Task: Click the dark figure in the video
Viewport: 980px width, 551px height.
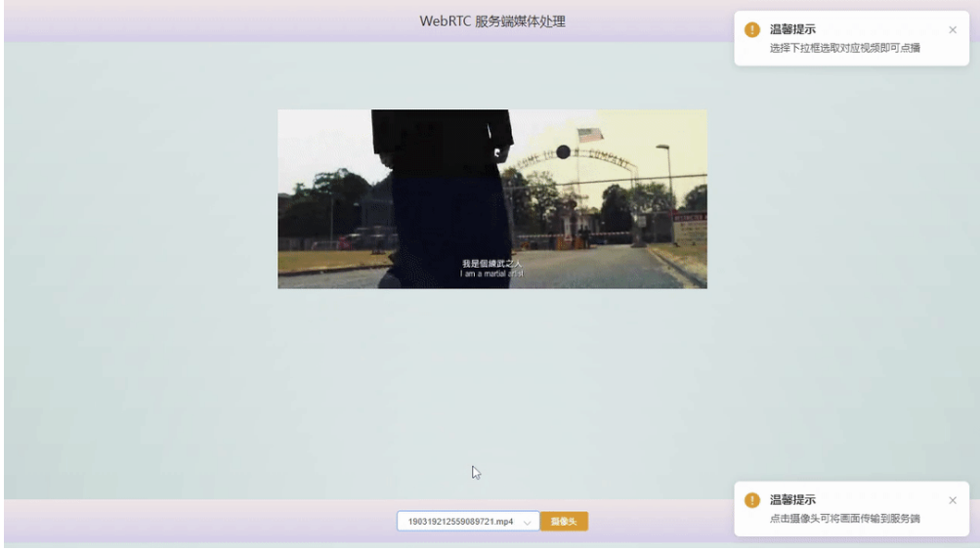Action: (445, 186)
